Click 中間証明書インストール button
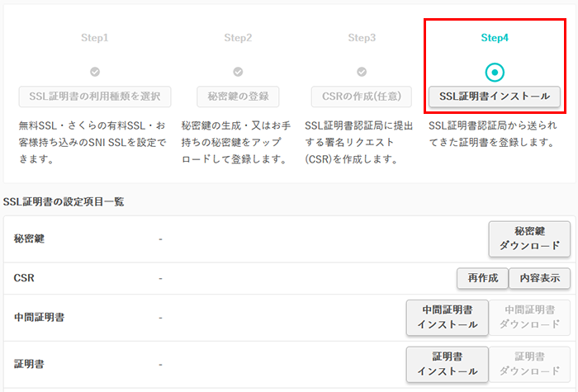The image size is (578, 392). [x=448, y=317]
